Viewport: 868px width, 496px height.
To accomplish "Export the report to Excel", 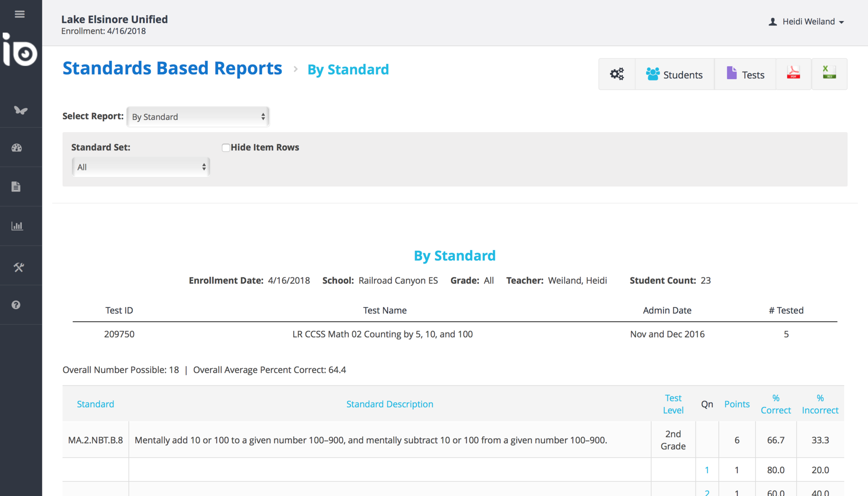I will (829, 73).
